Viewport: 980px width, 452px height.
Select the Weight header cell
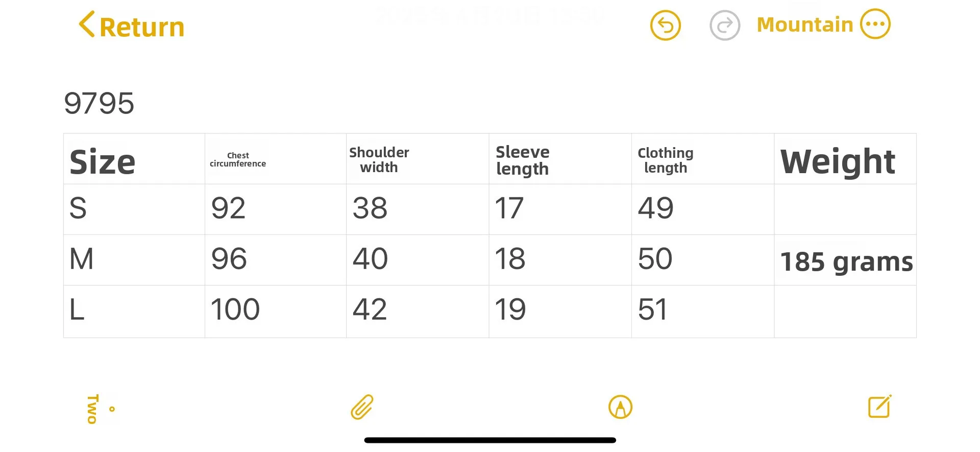[x=845, y=159]
